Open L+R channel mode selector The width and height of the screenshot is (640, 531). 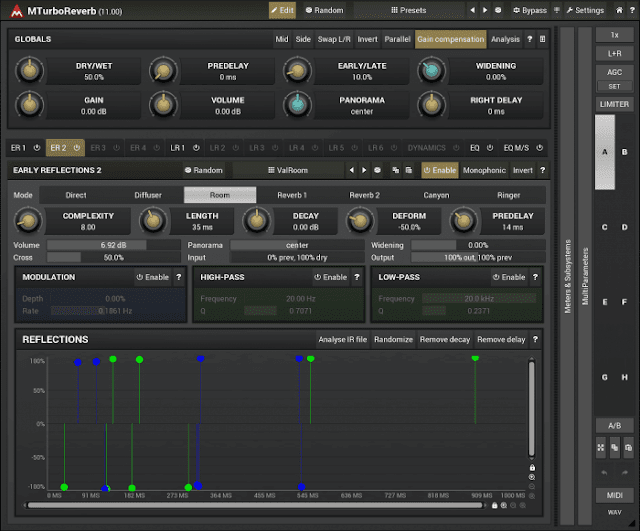(x=614, y=53)
